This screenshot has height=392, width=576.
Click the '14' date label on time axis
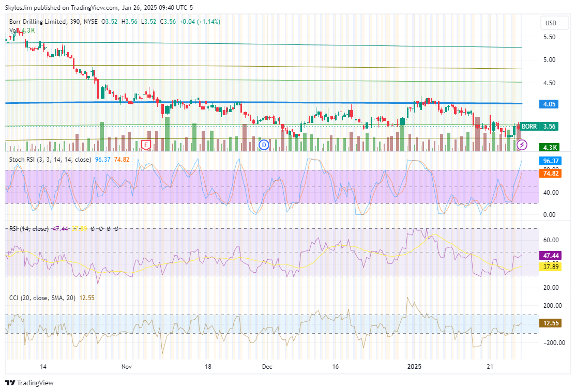tap(43, 367)
